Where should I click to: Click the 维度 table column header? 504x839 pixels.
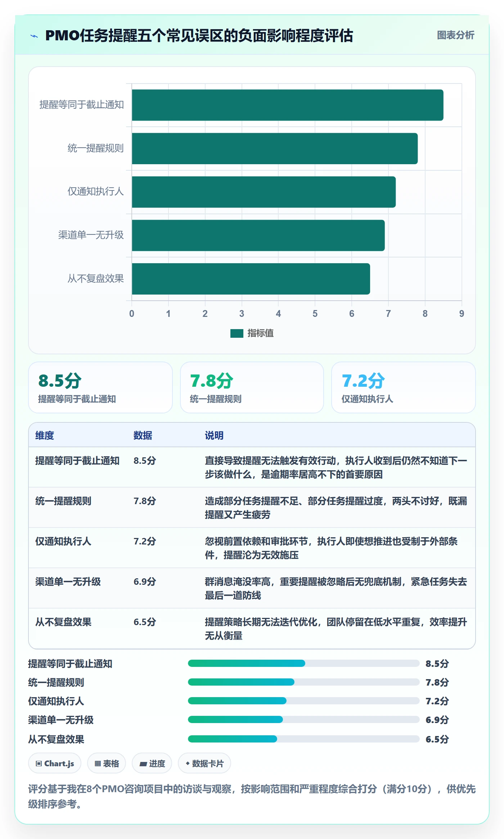(45, 435)
